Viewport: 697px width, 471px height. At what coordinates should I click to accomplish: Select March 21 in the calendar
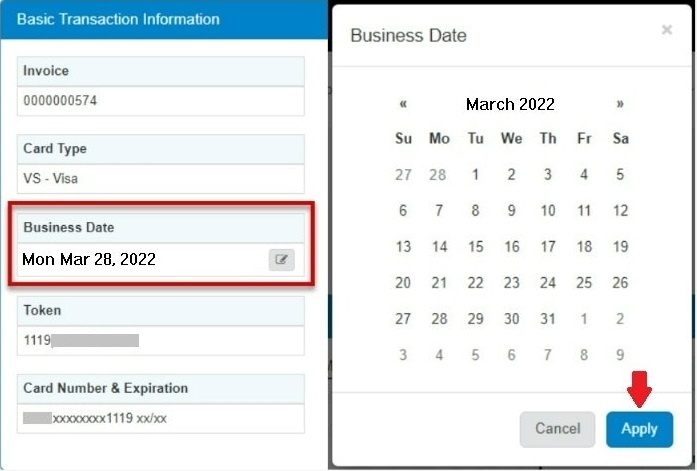[440, 283]
